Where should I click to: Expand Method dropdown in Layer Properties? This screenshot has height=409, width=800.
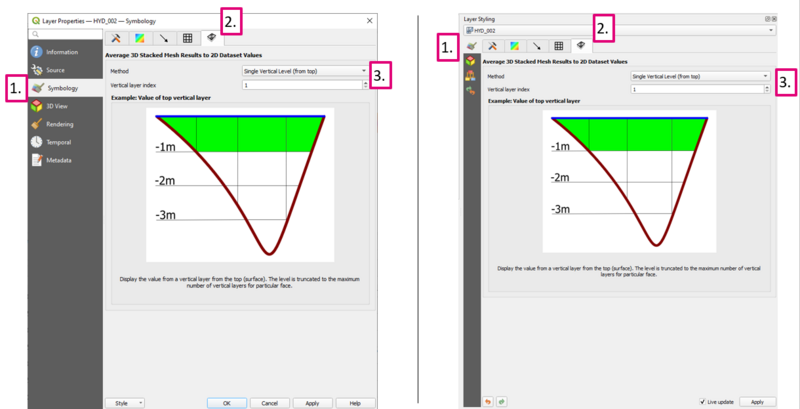tap(305, 71)
